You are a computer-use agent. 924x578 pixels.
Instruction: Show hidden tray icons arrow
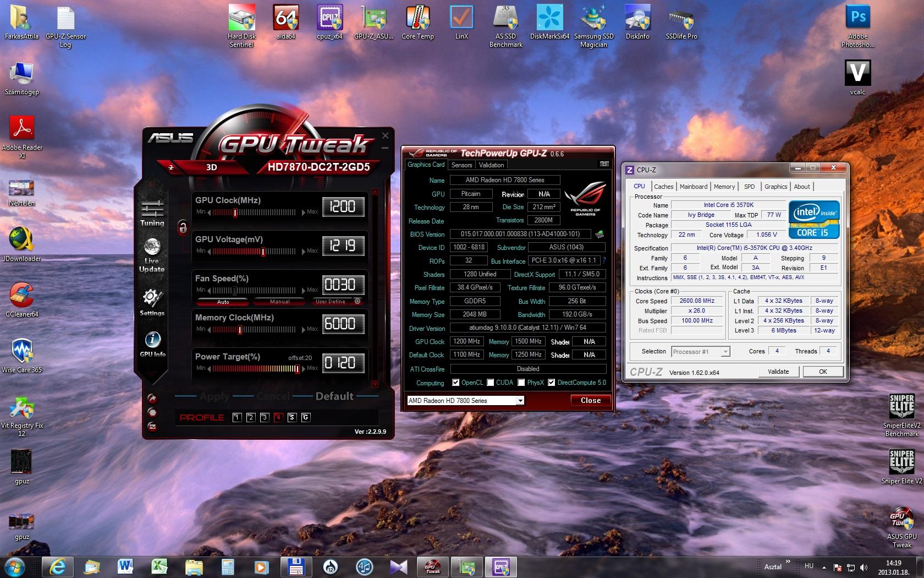click(x=823, y=567)
